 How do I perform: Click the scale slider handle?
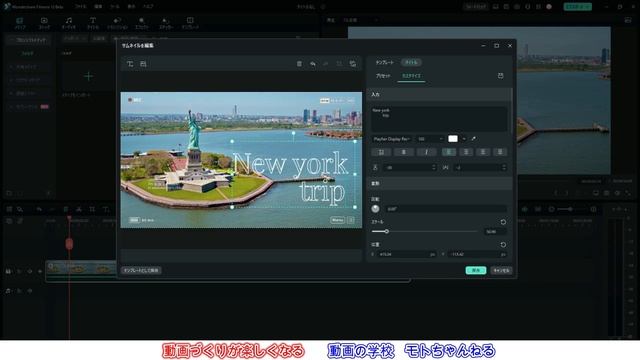(x=386, y=231)
